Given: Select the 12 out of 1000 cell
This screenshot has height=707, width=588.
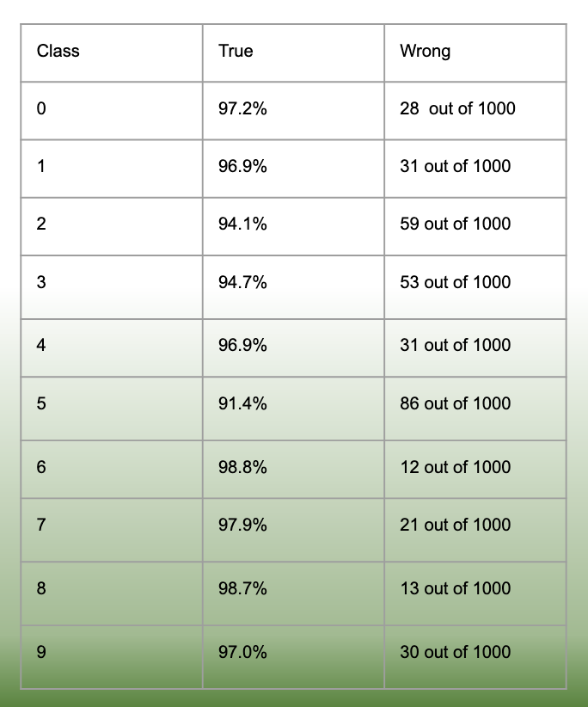Looking at the screenshot, I should (x=455, y=467).
